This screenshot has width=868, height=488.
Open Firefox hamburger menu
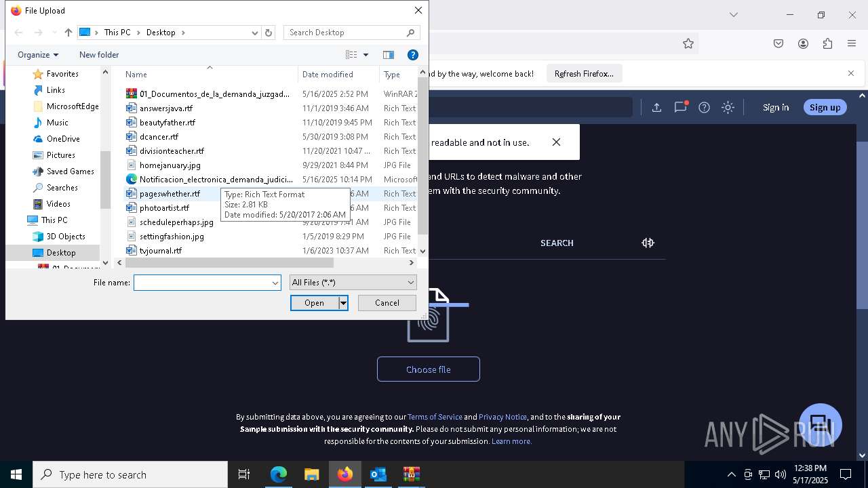(x=852, y=43)
